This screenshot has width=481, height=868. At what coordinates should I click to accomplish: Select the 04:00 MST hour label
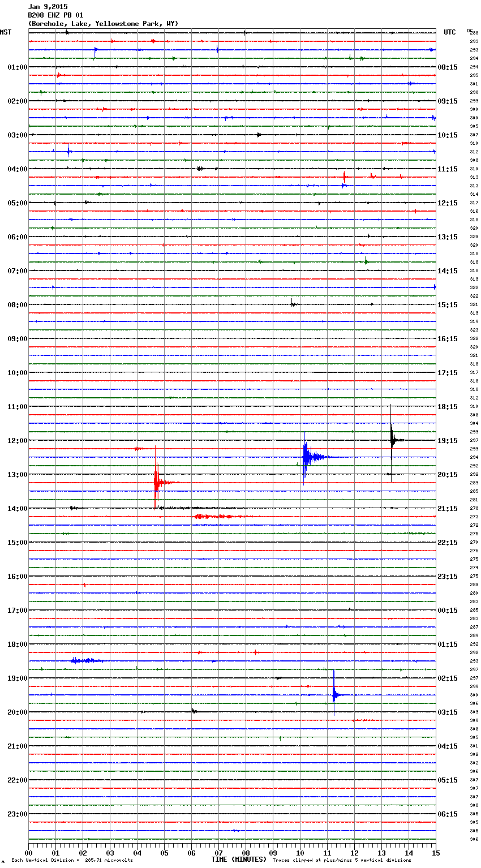click(18, 169)
